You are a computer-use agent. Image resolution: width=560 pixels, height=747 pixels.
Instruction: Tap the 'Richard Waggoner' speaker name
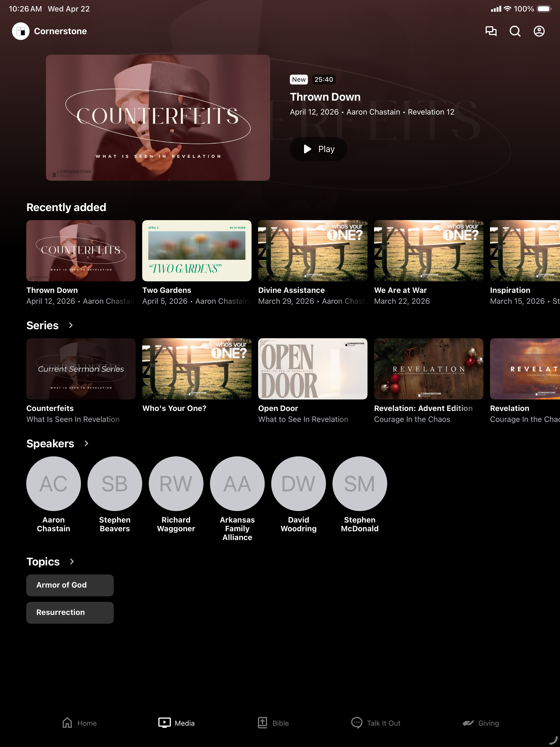coord(176,524)
